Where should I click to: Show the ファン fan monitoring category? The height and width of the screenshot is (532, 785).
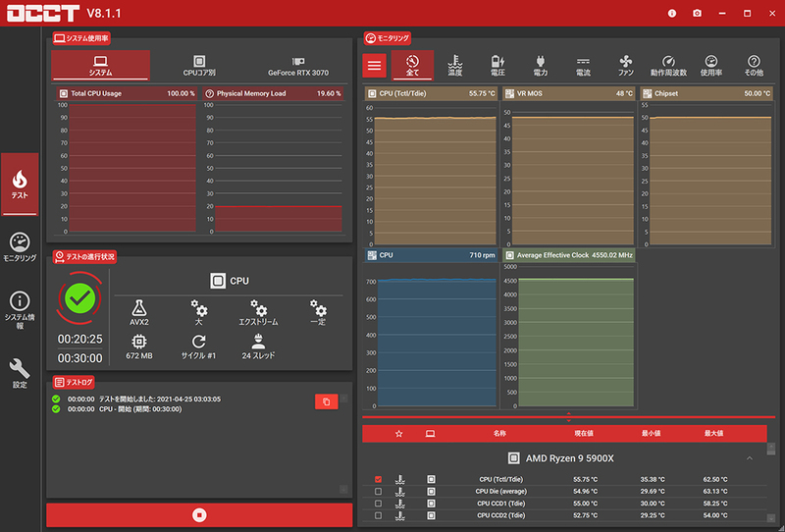626,66
